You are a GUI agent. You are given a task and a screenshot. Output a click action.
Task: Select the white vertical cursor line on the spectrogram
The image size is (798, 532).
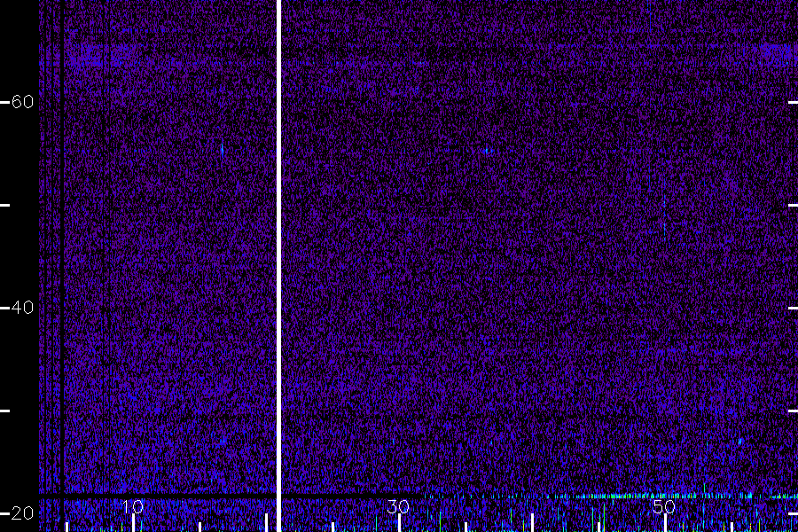tap(279, 266)
